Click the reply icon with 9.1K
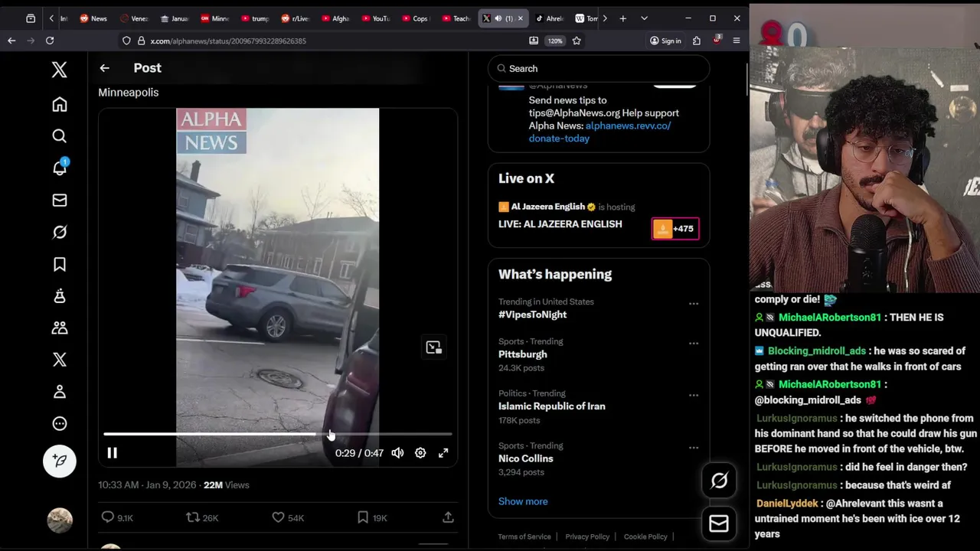The image size is (980, 551). click(117, 518)
